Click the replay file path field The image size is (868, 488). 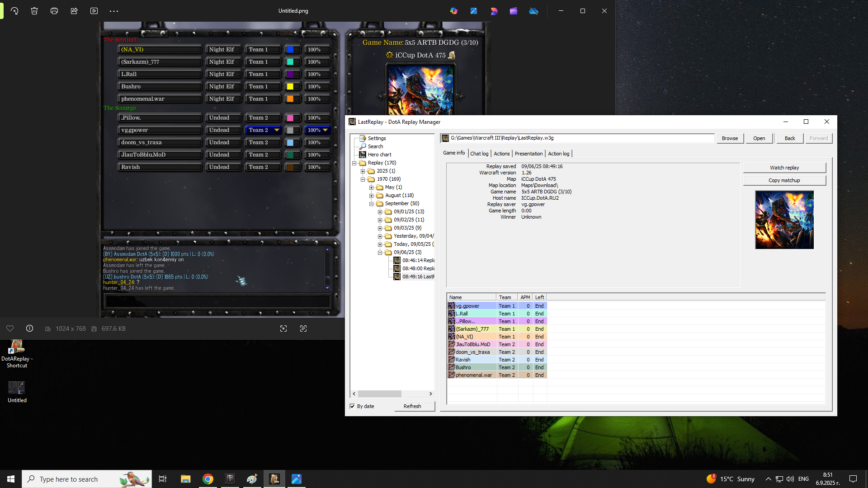point(577,138)
